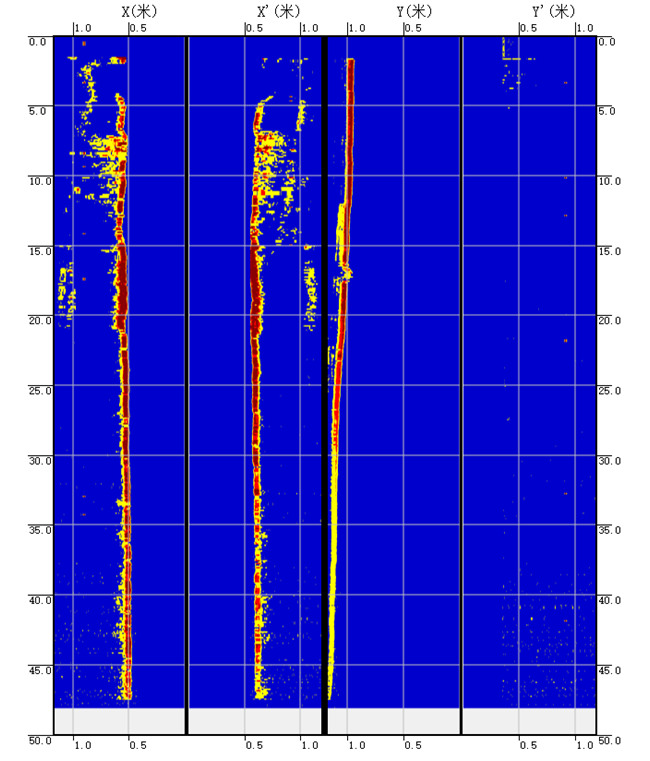Pick the 40.0 depth label on right axis

[x=609, y=600]
